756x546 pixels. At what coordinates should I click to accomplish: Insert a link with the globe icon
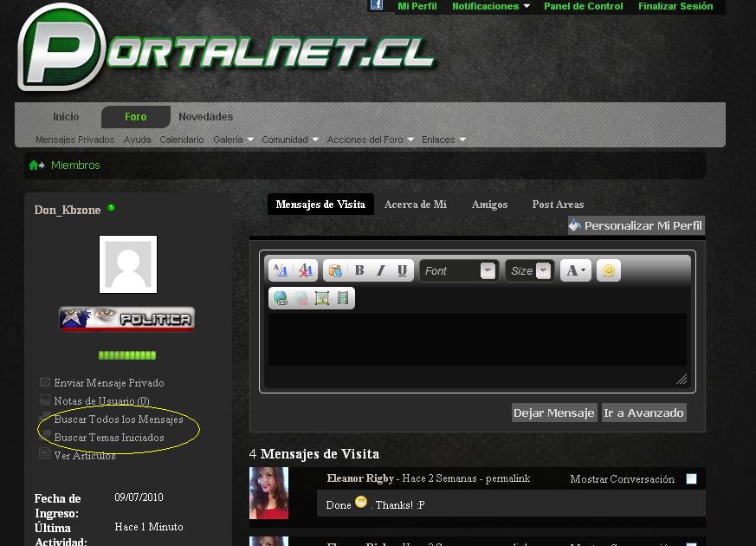(280, 298)
